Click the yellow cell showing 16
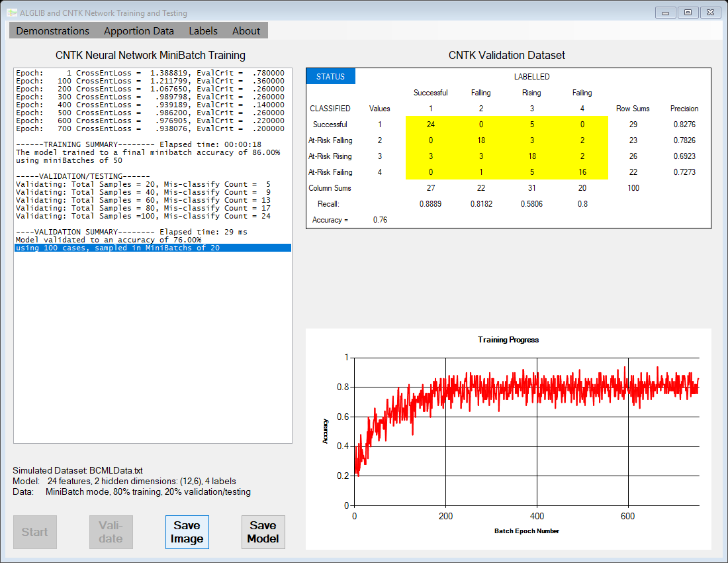This screenshot has width=728, height=563. tap(582, 172)
